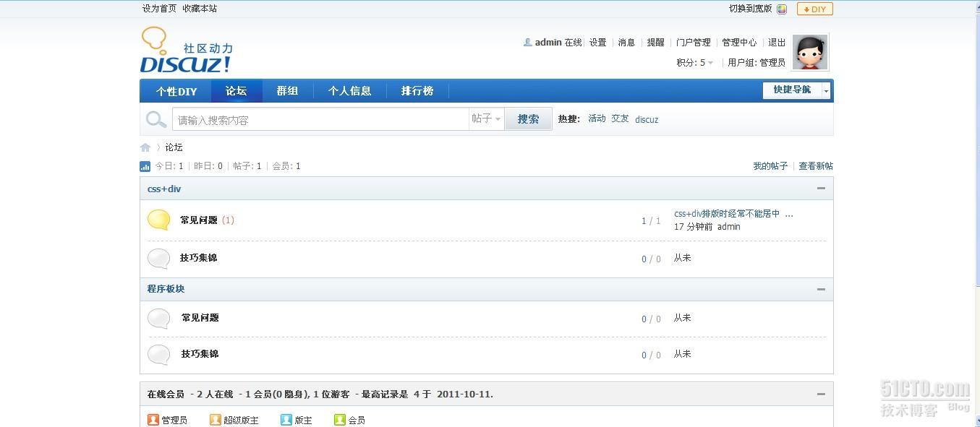The height and width of the screenshot is (427, 980).
Task: Open the 帖子 search type dropdown
Action: tap(486, 119)
